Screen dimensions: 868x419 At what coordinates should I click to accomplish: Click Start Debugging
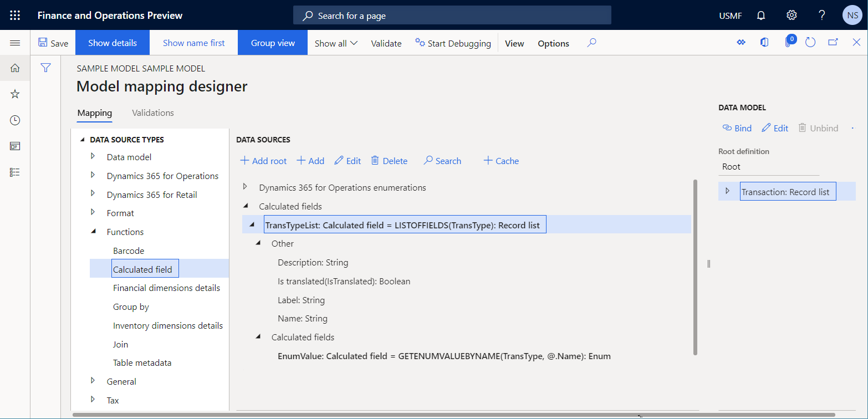click(453, 43)
